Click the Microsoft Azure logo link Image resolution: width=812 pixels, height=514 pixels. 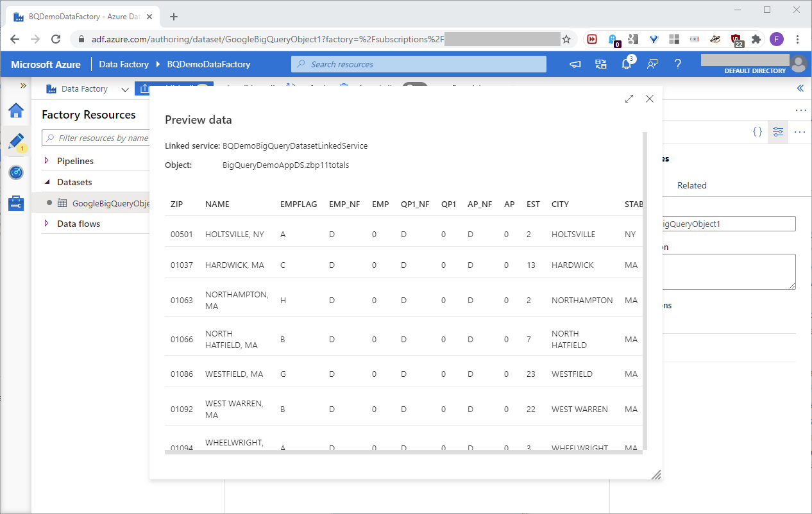coord(46,64)
